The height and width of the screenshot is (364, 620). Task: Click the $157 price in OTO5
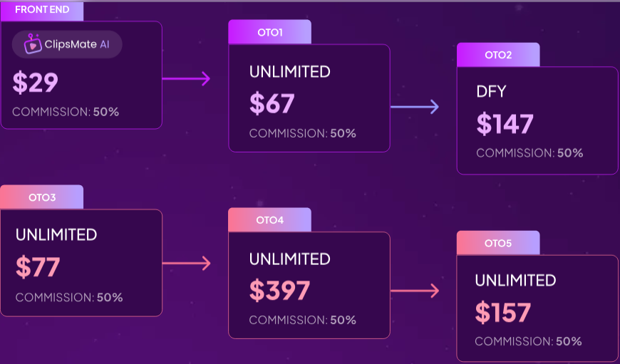(503, 313)
